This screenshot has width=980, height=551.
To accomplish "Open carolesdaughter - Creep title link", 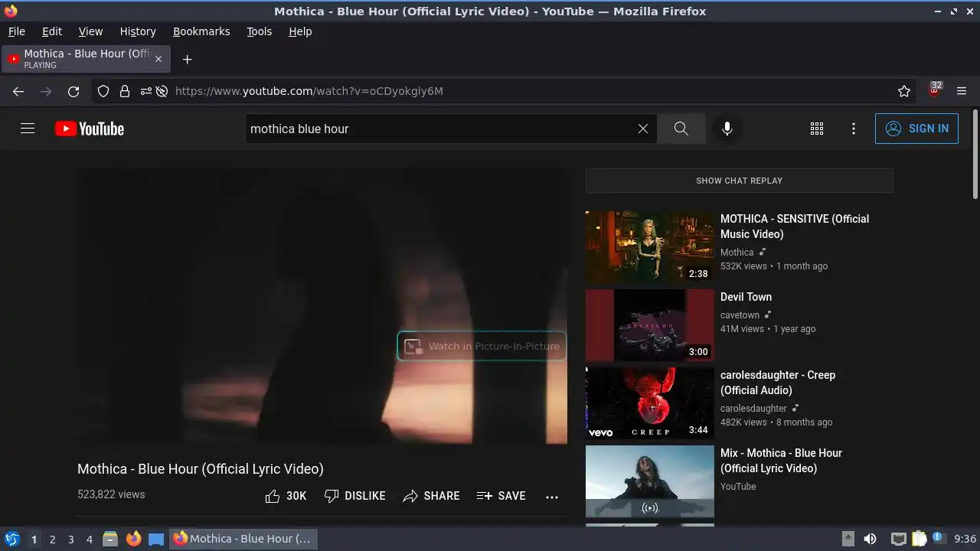I will 778,383.
